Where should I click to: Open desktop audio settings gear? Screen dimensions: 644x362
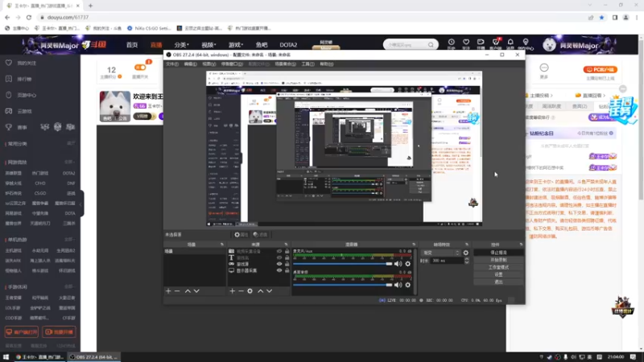point(408,285)
